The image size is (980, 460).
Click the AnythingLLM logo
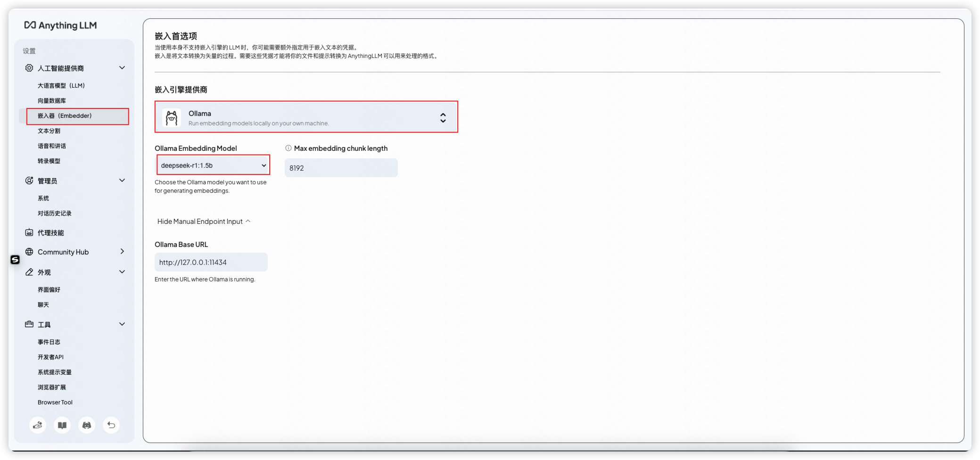tap(60, 25)
